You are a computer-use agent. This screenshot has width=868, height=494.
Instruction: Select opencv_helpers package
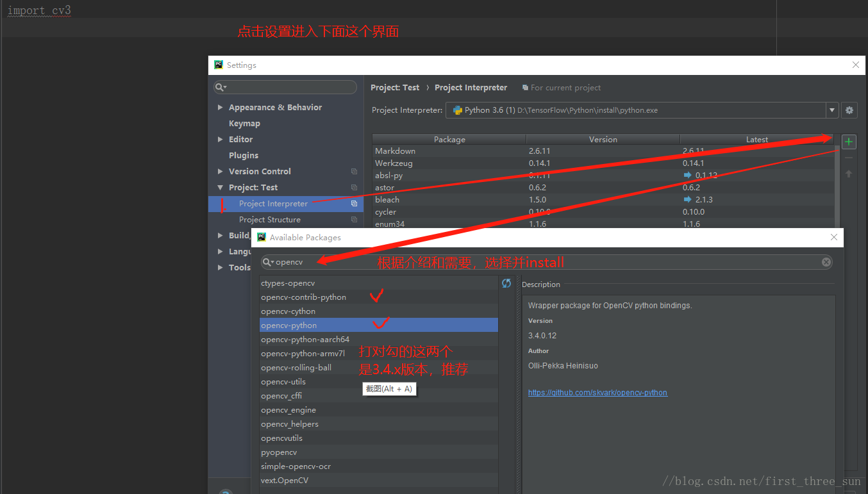click(x=379, y=424)
